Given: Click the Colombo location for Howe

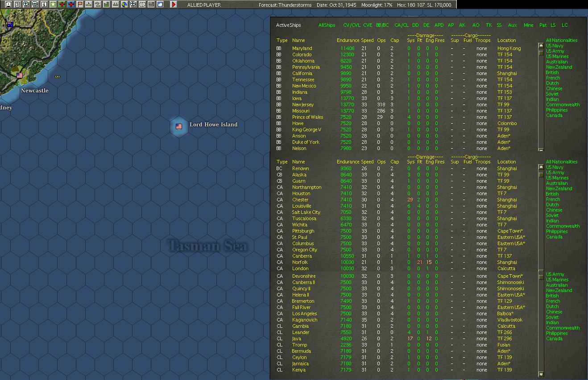Looking at the screenshot, I should pos(507,123).
